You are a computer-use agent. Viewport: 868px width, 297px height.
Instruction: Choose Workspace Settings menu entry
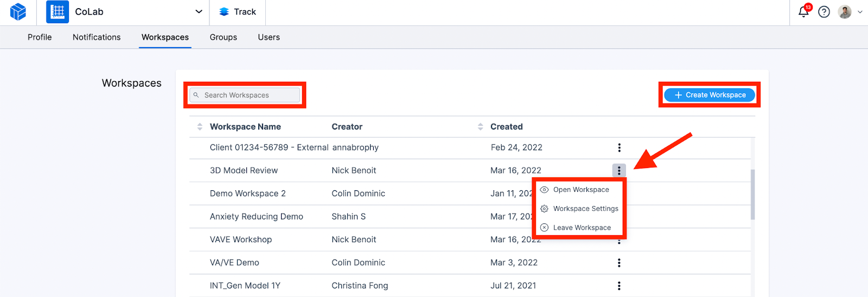[585, 209]
